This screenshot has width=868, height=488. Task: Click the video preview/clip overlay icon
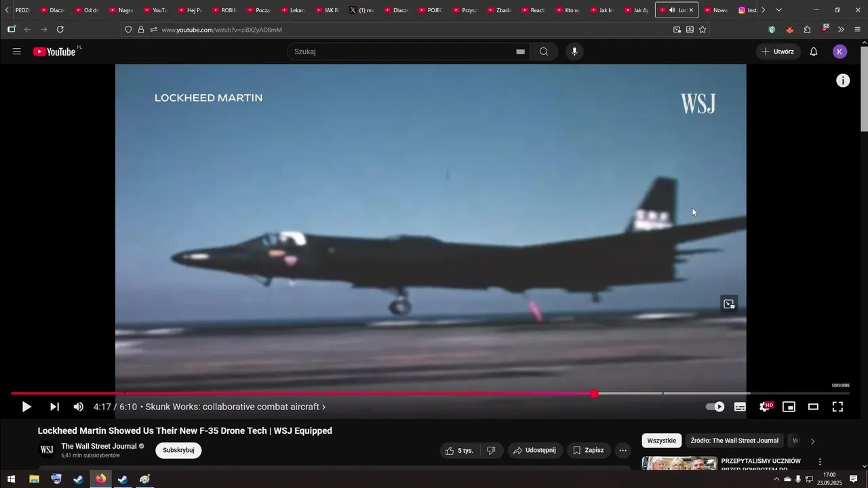(729, 304)
